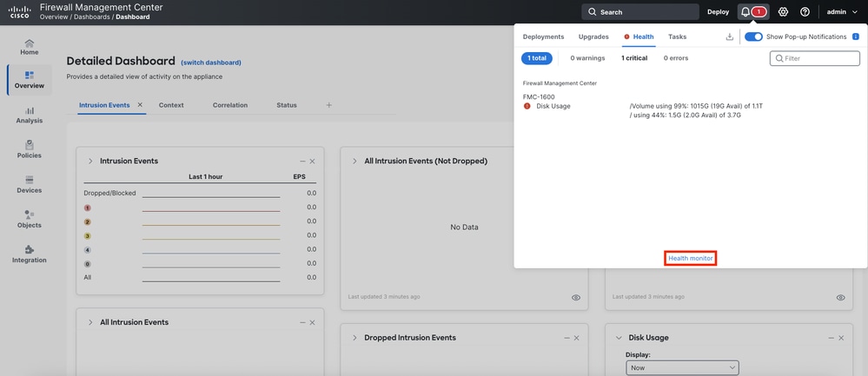Viewport: 868px width, 376px height.
Task: Minimize the All Intrusion Events widget
Action: 302,322
